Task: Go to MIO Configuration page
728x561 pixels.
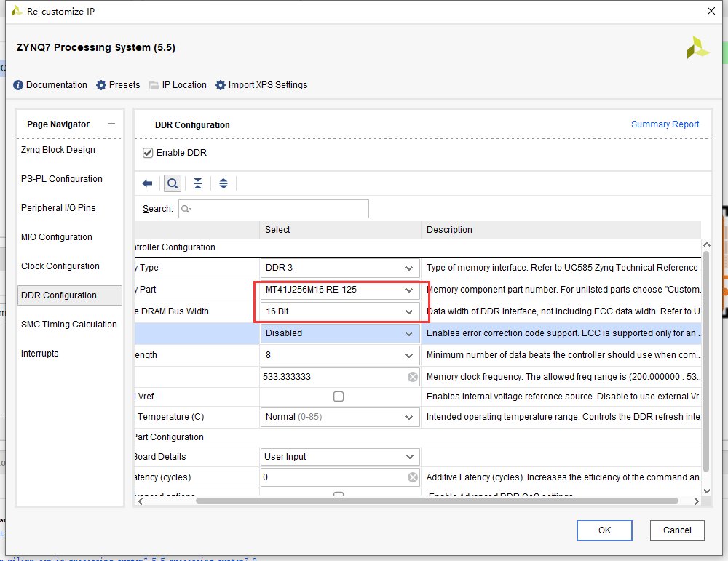Action: coord(57,237)
